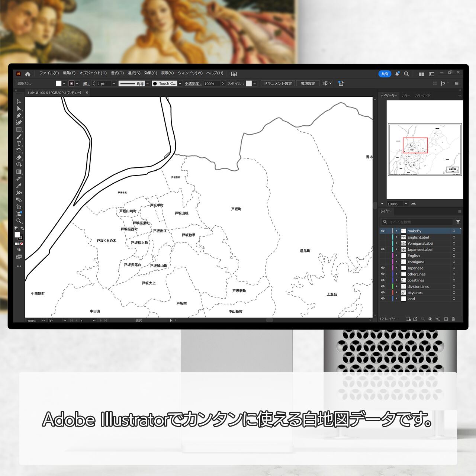Select the Shape Builder tool
The height and width of the screenshot is (476, 476).
pyautogui.click(x=19, y=165)
